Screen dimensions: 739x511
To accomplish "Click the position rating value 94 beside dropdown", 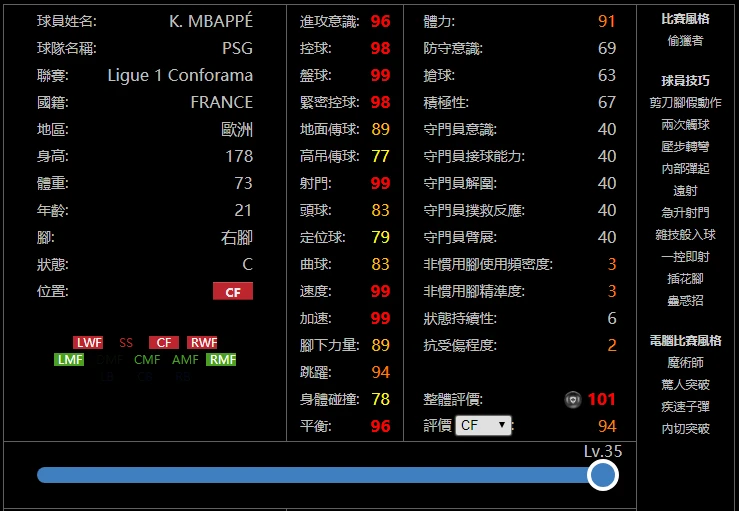I will pos(607,426).
